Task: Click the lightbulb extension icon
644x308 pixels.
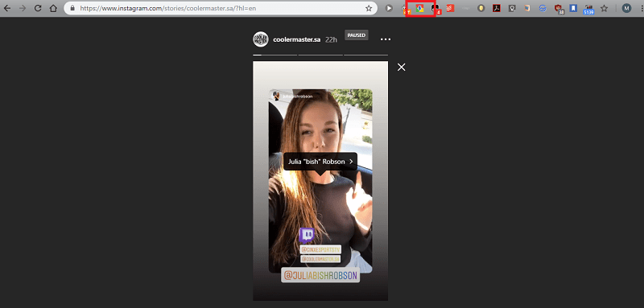Action: click(512, 8)
